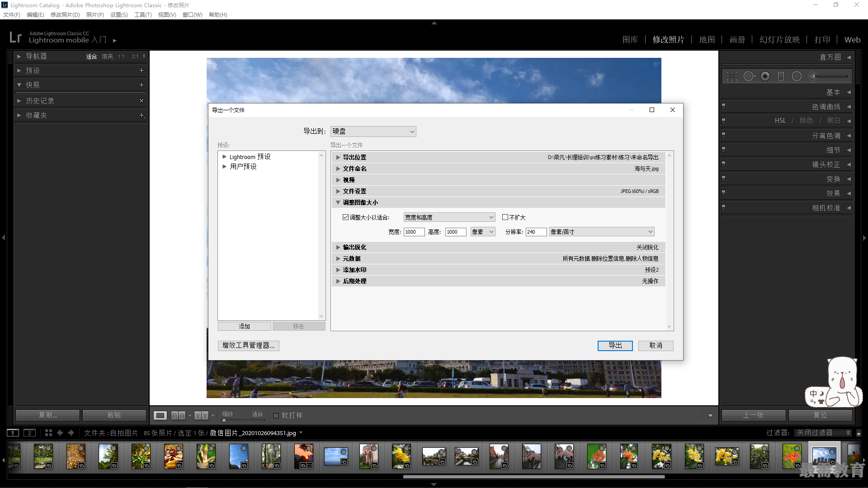Expand the Lightroom presets tree item
Image resolution: width=868 pixels, height=488 pixels.
225,157
